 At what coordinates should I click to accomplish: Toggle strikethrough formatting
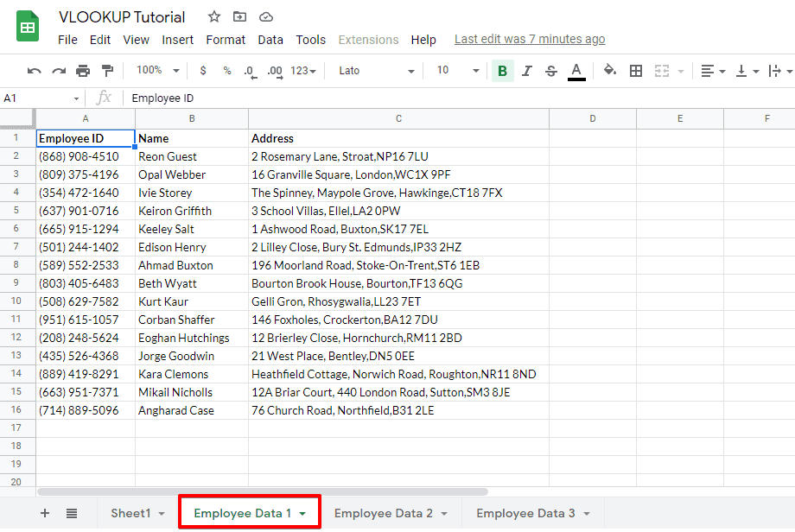coord(550,70)
